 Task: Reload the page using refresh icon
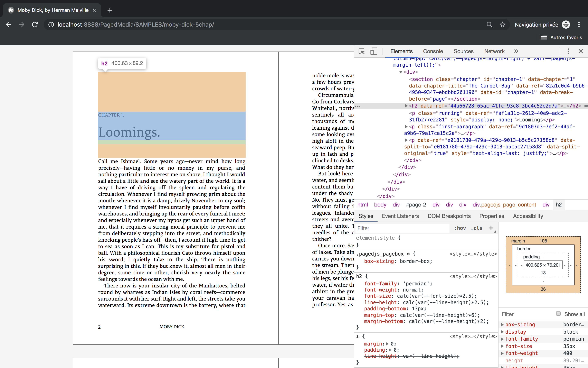point(35,25)
